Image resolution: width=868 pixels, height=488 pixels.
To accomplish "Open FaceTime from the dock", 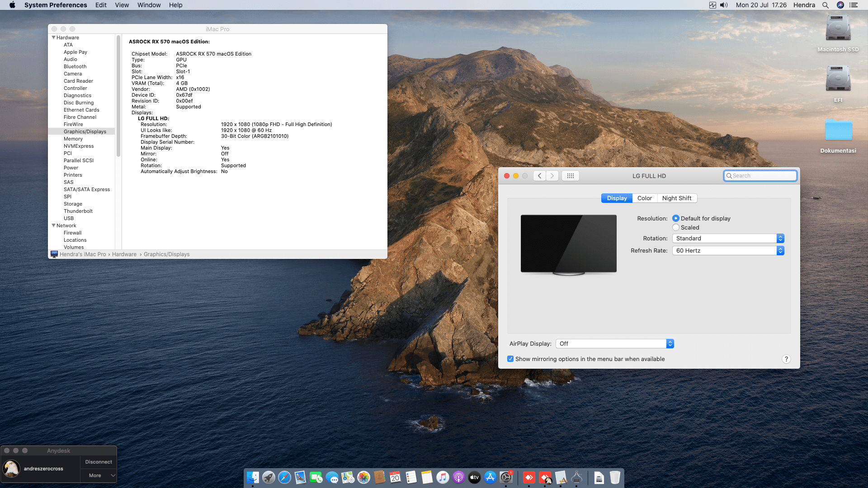I will coord(316,477).
